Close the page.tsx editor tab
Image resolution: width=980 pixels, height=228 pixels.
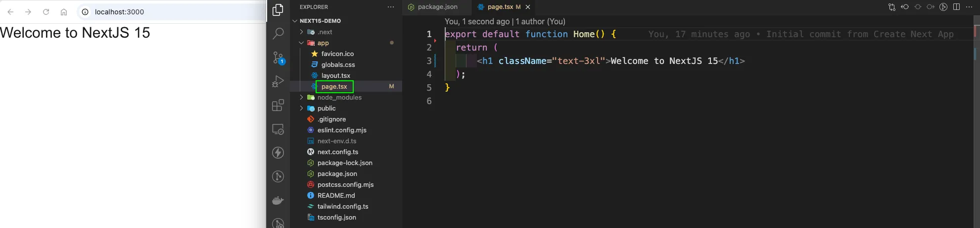tap(528, 7)
